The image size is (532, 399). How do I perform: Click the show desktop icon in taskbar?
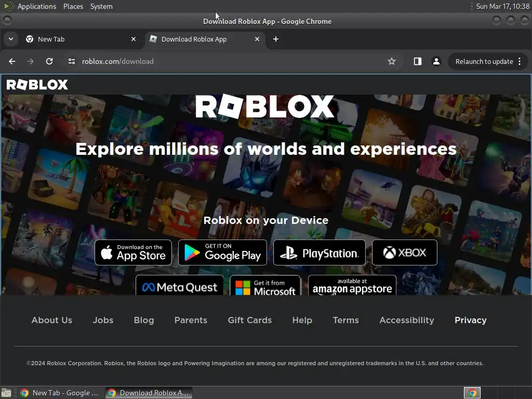pos(6,393)
